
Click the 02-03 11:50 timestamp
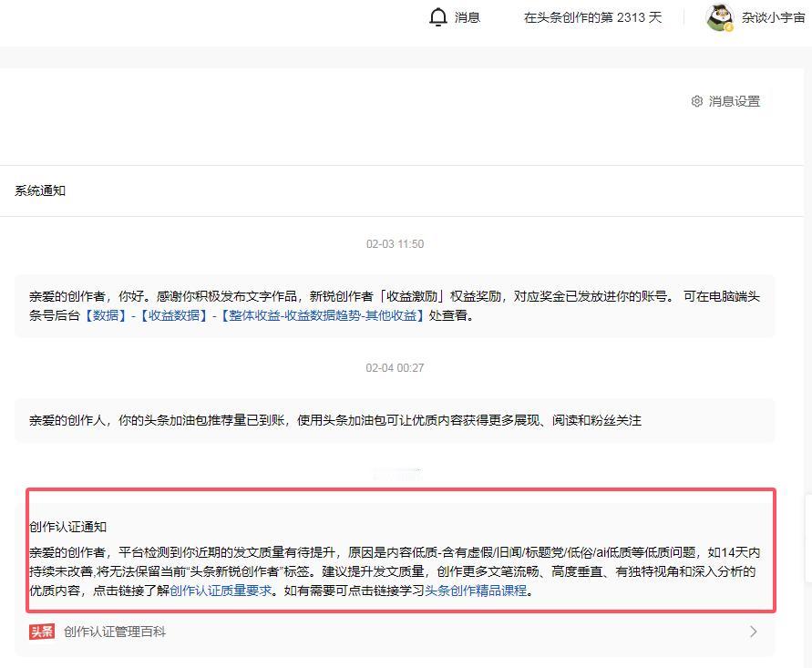(396, 244)
